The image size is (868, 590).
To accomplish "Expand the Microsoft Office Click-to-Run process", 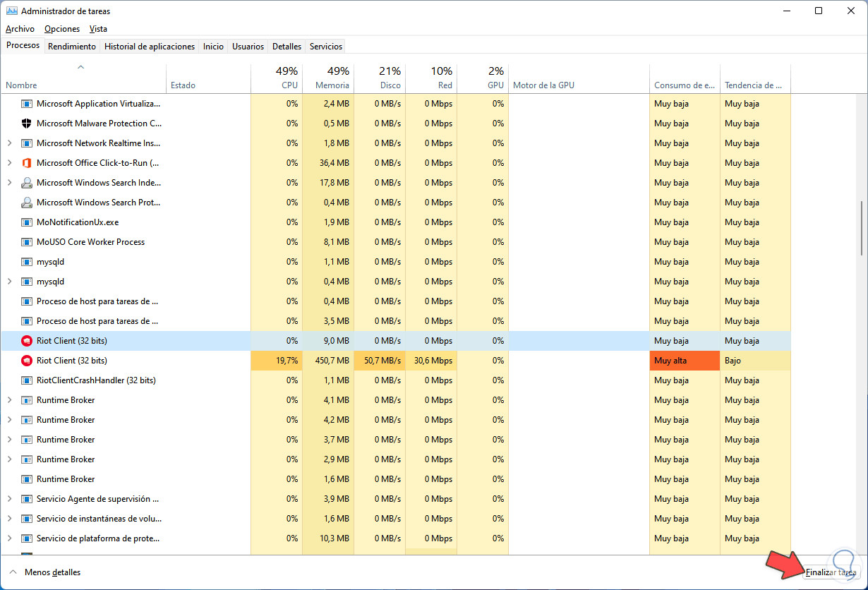I will tap(9, 163).
